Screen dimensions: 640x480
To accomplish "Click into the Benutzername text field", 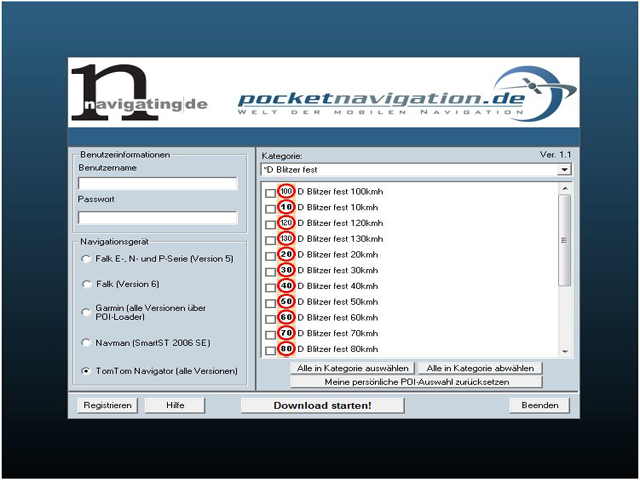I will [x=157, y=184].
